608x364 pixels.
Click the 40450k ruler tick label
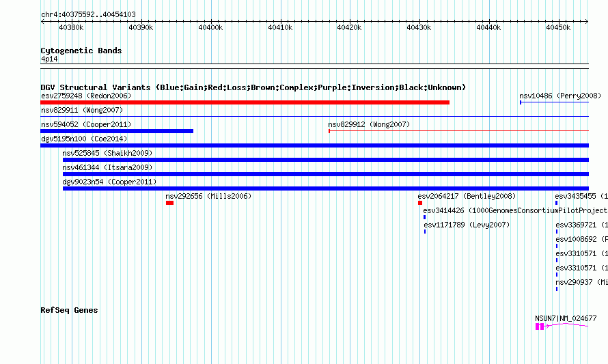pyautogui.click(x=558, y=27)
